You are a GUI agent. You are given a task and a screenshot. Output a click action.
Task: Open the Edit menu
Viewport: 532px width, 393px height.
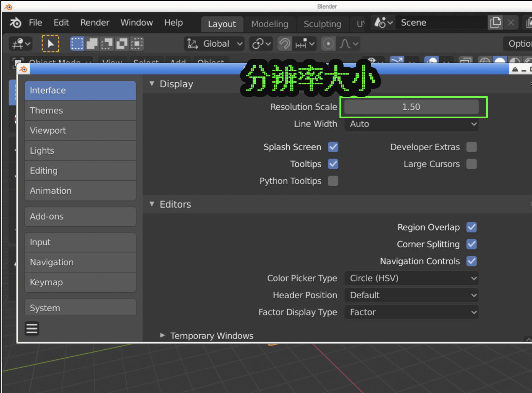coord(61,23)
